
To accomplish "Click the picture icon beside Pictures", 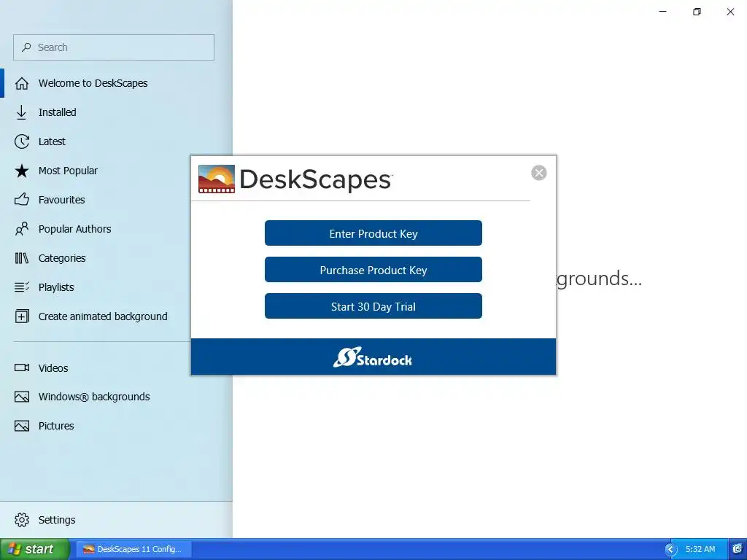I will point(21,426).
